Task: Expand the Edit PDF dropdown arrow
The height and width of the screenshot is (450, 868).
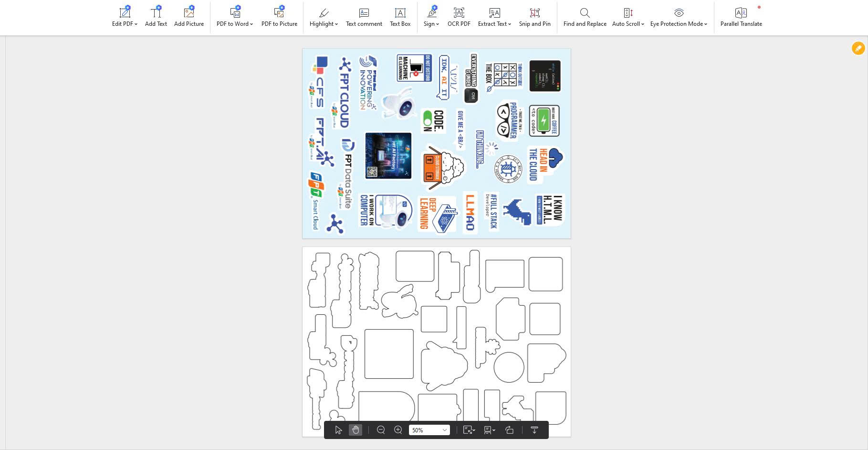Action: (136, 24)
